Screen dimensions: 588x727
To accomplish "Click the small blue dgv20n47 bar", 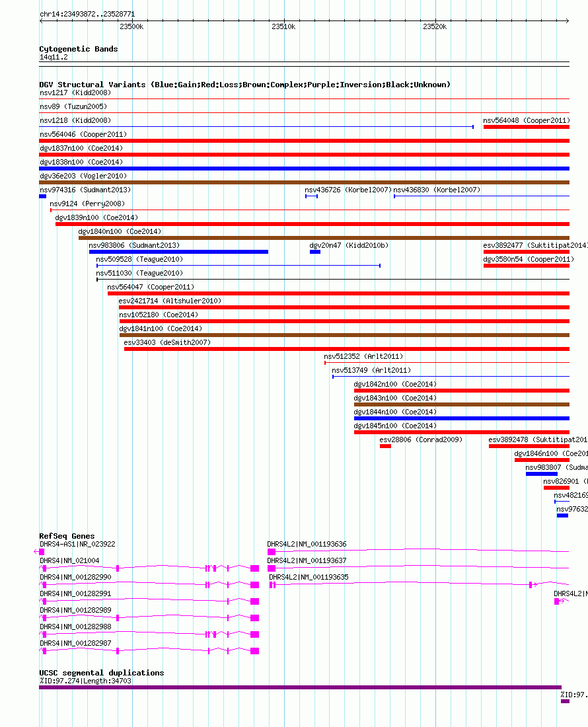I will coord(315,252).
